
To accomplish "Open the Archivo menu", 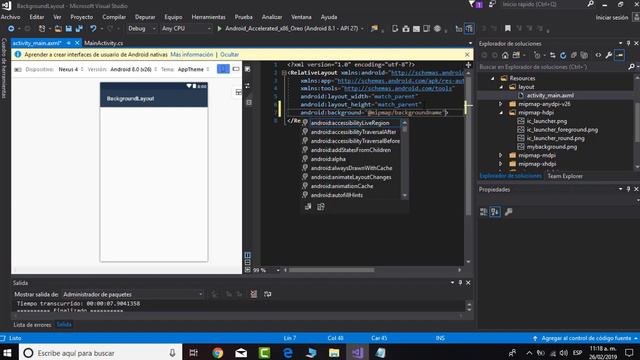I will click(11, 17).
